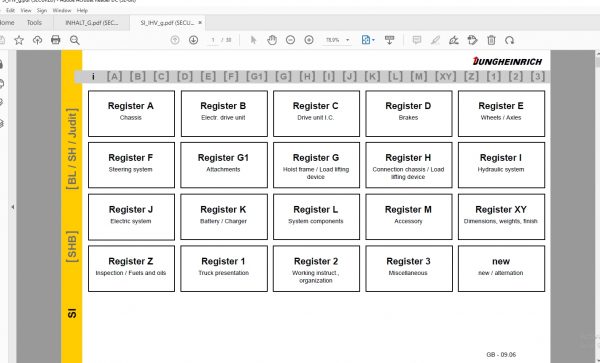Viewport: 600px width, 363px height.
Task: Open Register H Connection chassis box
Action: (409, 165)
